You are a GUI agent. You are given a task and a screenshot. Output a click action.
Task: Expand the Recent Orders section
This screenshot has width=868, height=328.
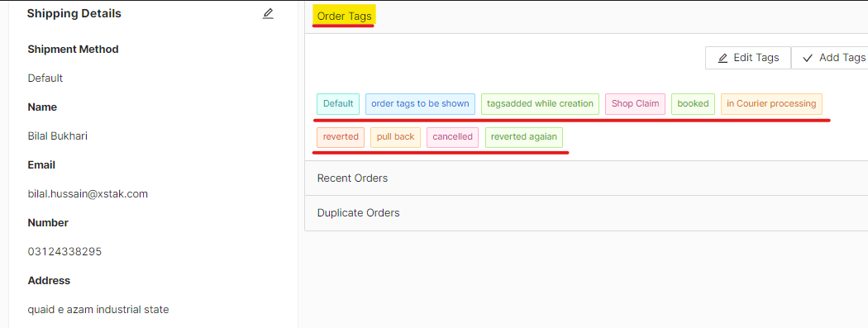click(586, 178)
